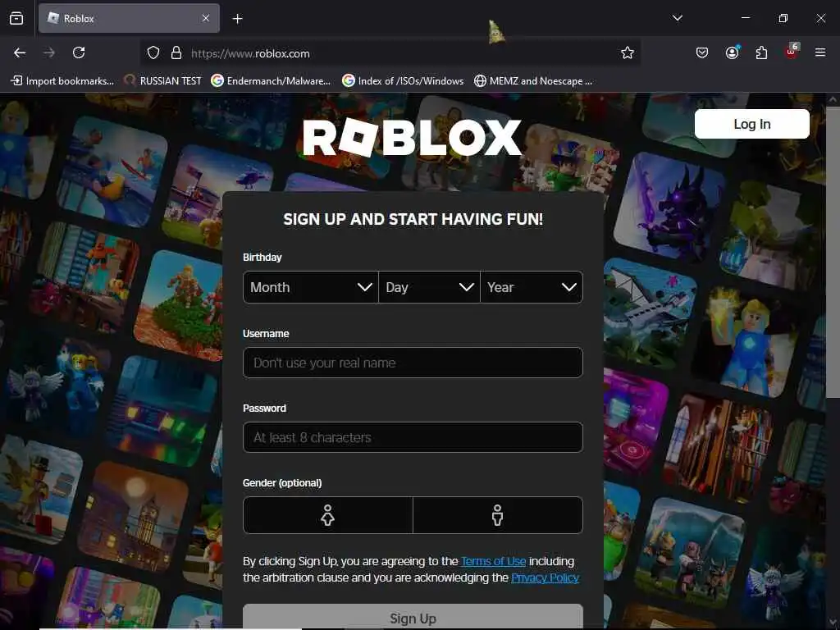Reload the current page
The height and width of the screenshot is (630, 840).
(79, 52)
